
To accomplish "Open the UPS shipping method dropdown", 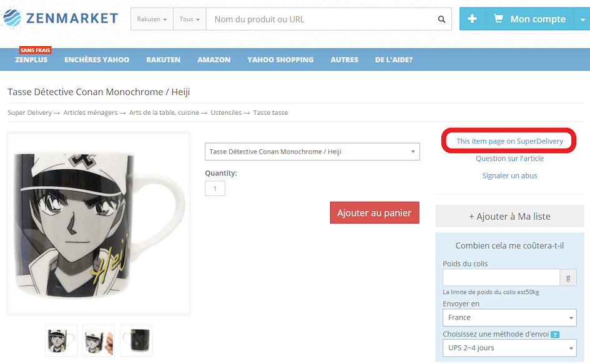I will (x=509, y=348).
